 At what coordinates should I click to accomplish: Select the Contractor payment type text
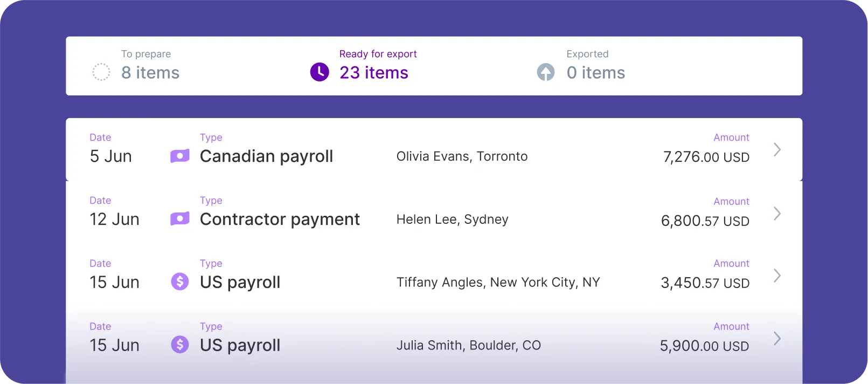[280, 220]
